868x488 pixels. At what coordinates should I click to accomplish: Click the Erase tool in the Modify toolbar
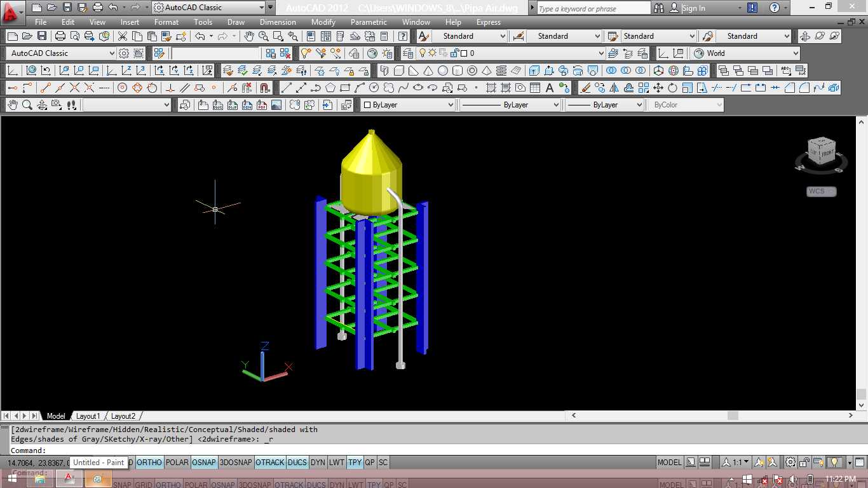[x=585, y=88]
